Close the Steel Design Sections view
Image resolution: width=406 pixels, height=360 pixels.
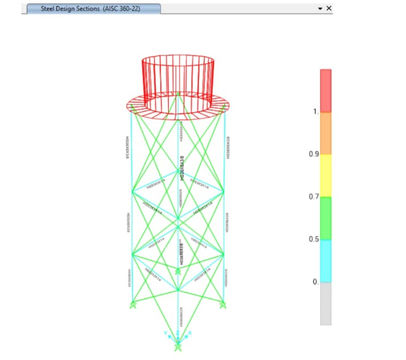pyautogui.click(x=329, y=8)
